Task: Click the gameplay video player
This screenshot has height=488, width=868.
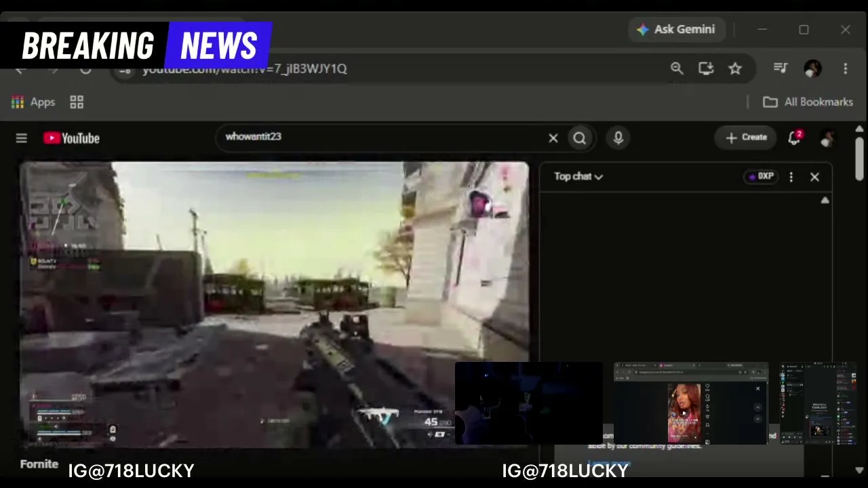Action: [x=274, y=304]
